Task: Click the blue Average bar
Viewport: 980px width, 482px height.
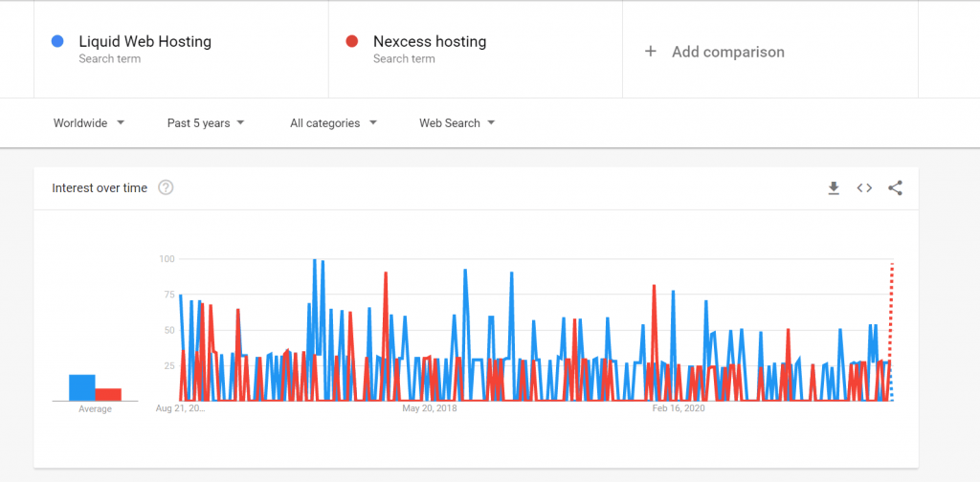Action: (82, 387)
